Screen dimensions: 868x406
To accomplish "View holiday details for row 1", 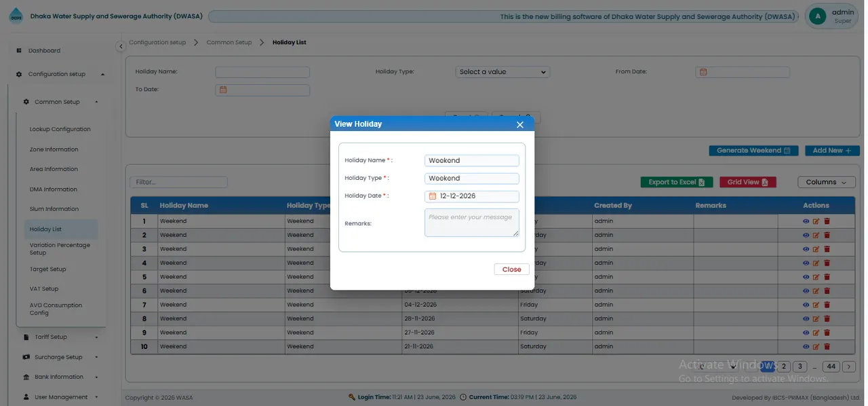I will coord(806,221).
